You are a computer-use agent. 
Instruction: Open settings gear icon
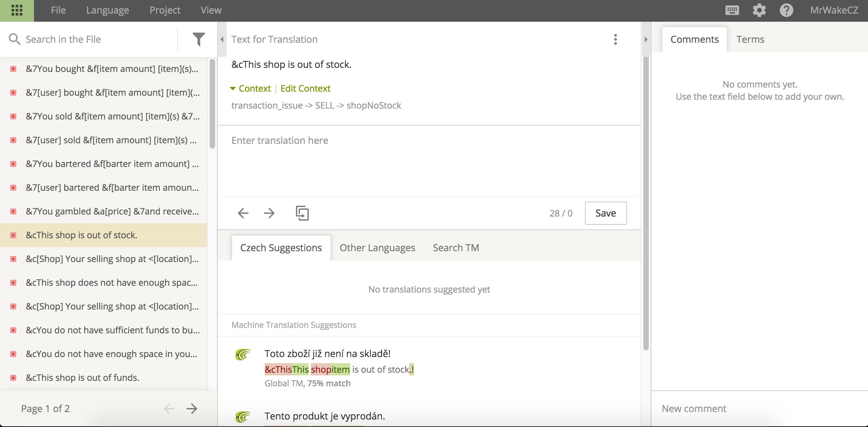point(759,10)
